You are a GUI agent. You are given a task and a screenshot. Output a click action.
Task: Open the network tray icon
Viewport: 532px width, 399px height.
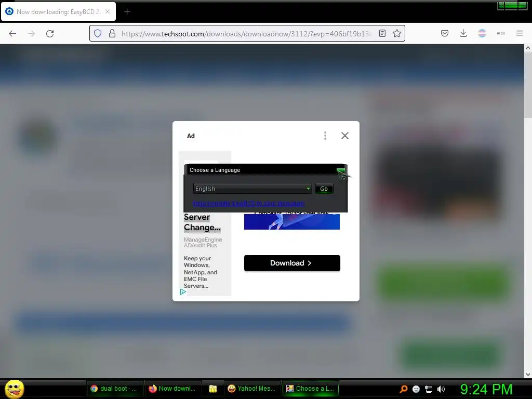429,389
